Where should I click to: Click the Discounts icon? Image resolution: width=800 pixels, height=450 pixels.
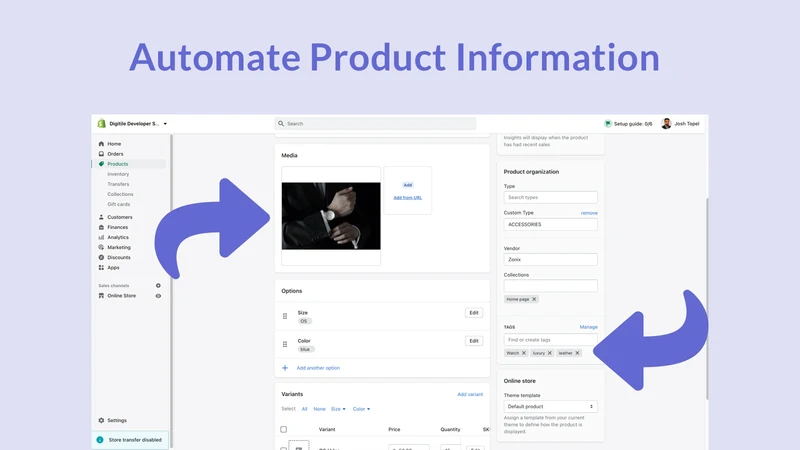(101, 257)
